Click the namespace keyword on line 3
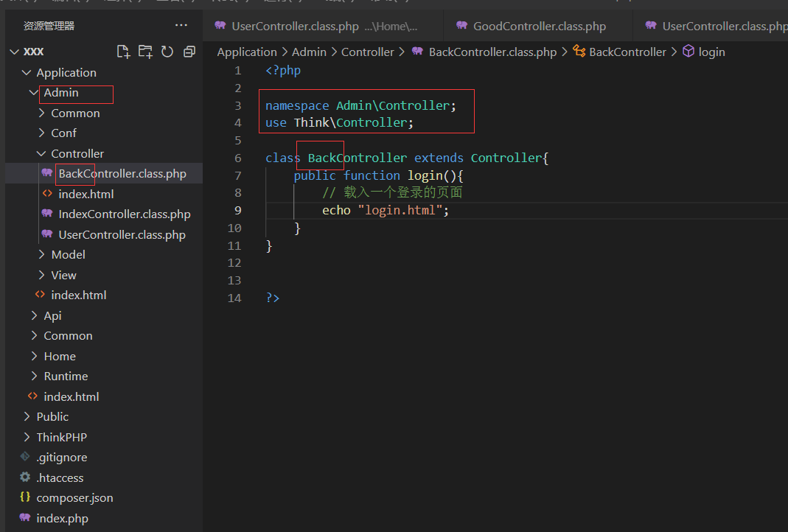The height and width of the screenshot is (532, 788). (297, 106)
